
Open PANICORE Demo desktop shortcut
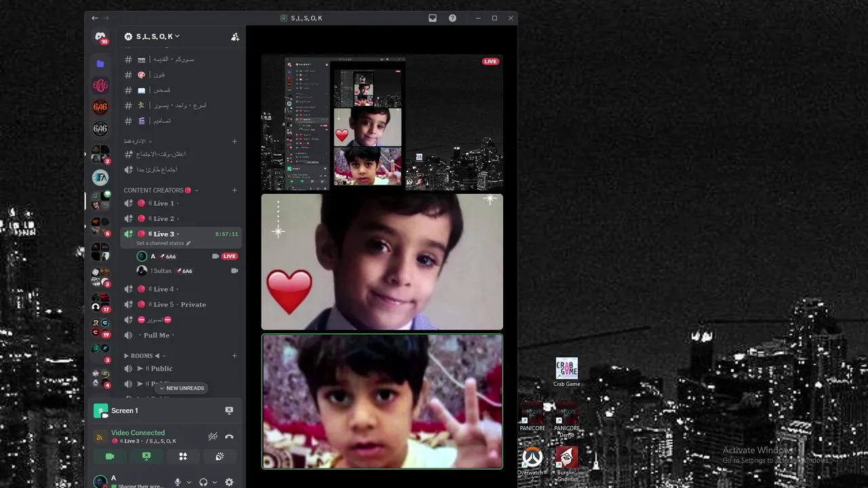[566, 420]
